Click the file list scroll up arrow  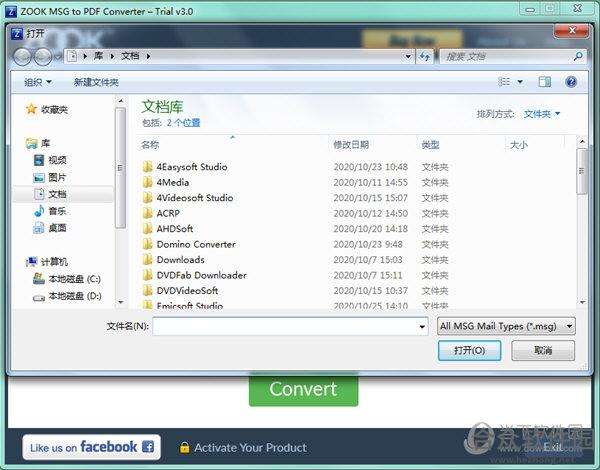click(582, 142)
